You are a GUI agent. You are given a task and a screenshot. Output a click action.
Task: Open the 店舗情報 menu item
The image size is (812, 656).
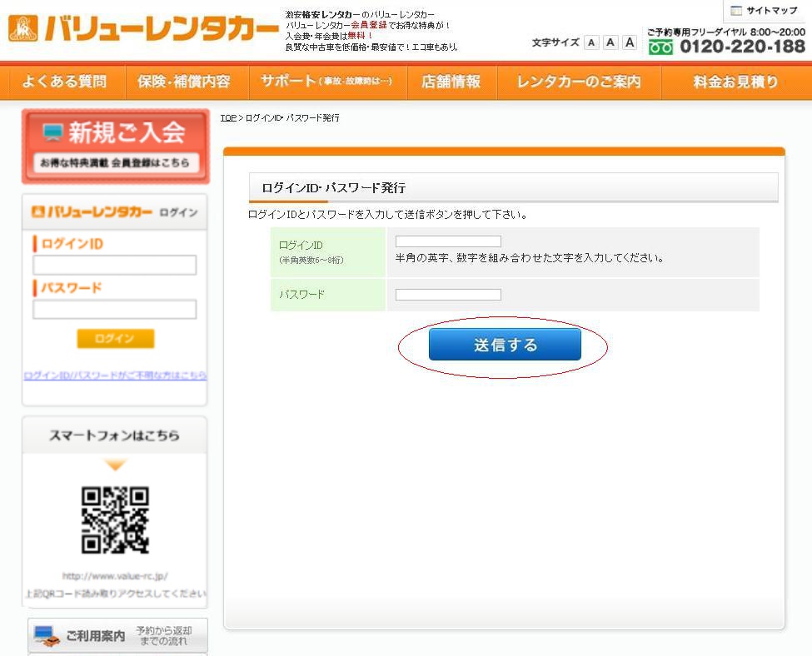point(451,82)
